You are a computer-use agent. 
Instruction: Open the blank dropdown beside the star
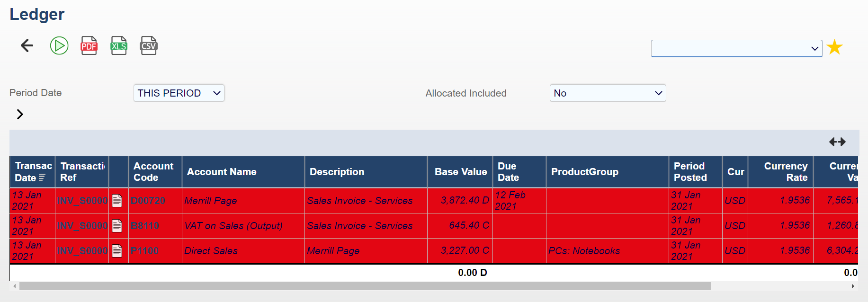click(x=736, y=48)
